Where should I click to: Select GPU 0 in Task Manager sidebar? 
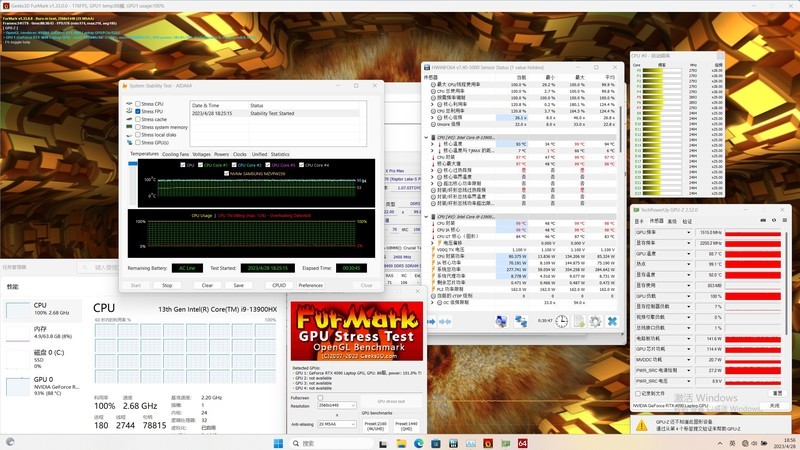[43, 386]
